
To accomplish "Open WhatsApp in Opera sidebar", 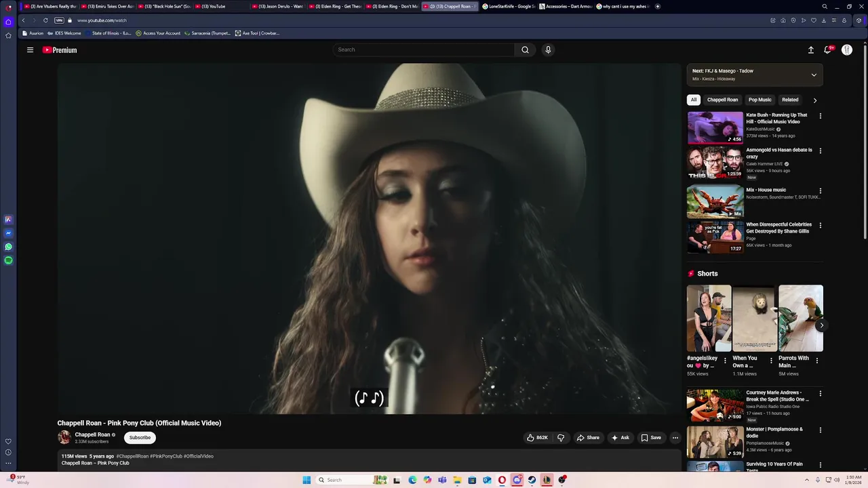I will tap(8, 247).
